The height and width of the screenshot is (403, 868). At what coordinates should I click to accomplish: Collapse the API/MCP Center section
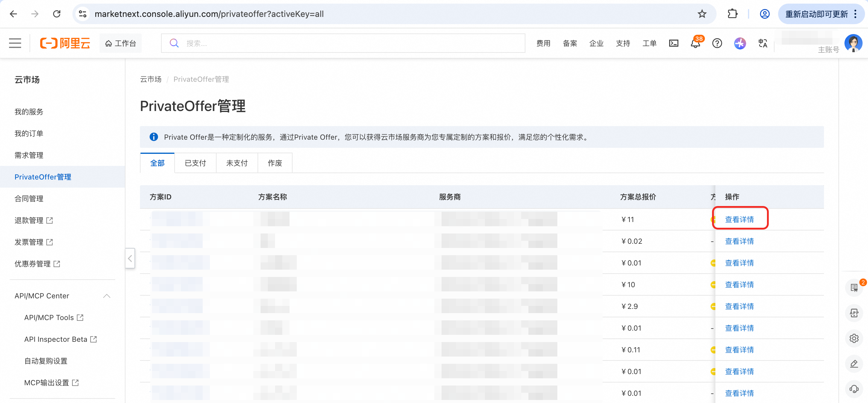point(106,296)
